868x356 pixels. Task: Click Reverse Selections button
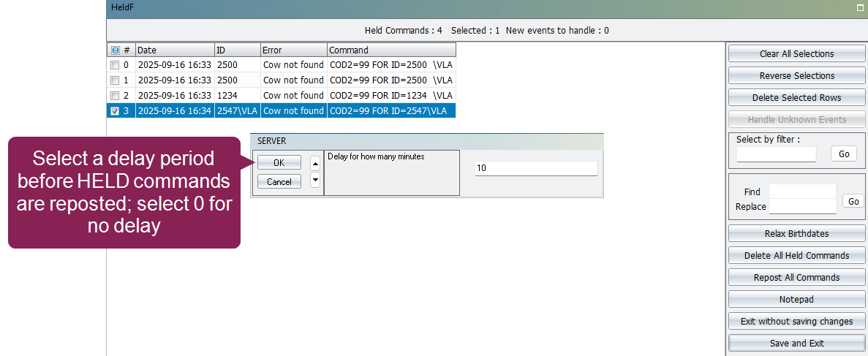pos(796,76)
